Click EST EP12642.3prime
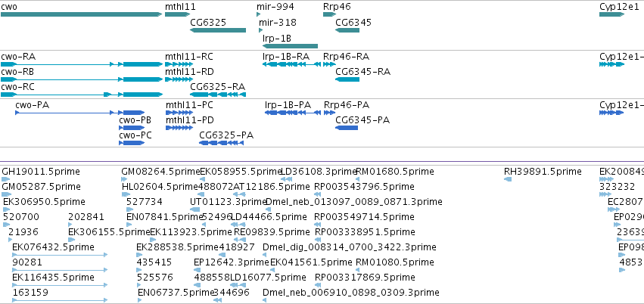Screen dimensions: 644x304 pyautogui.click(x=232, y=262)
